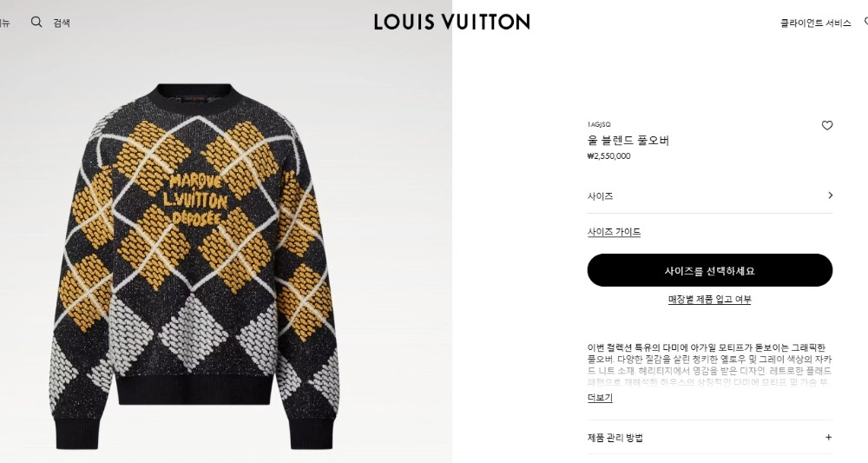Expand the 제품 관리 방법 section

point(710,438)
